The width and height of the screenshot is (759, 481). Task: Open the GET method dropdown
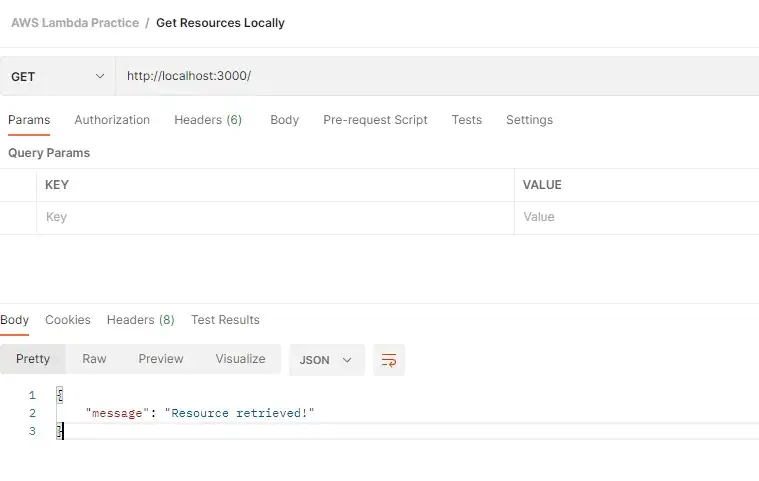pos(58,77)
